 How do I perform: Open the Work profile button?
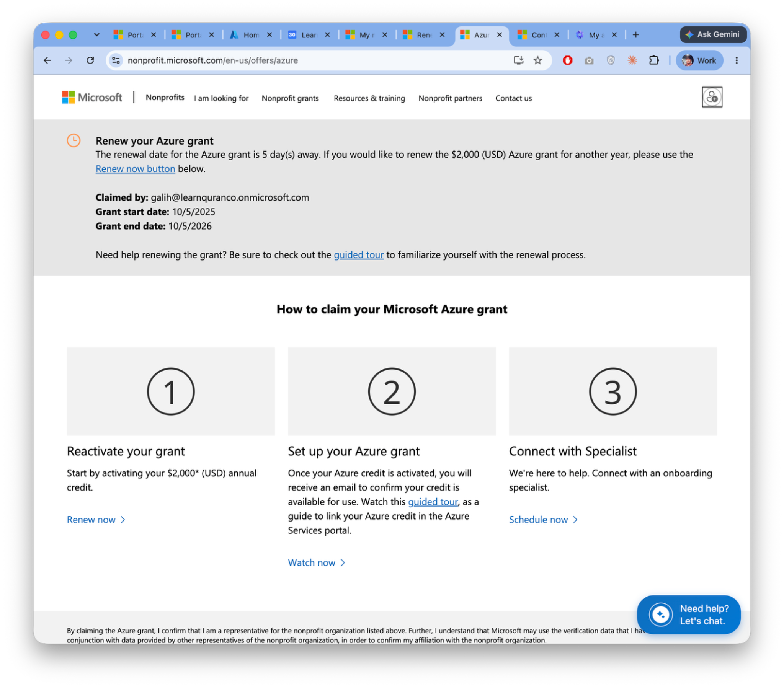tap(699, 60)
